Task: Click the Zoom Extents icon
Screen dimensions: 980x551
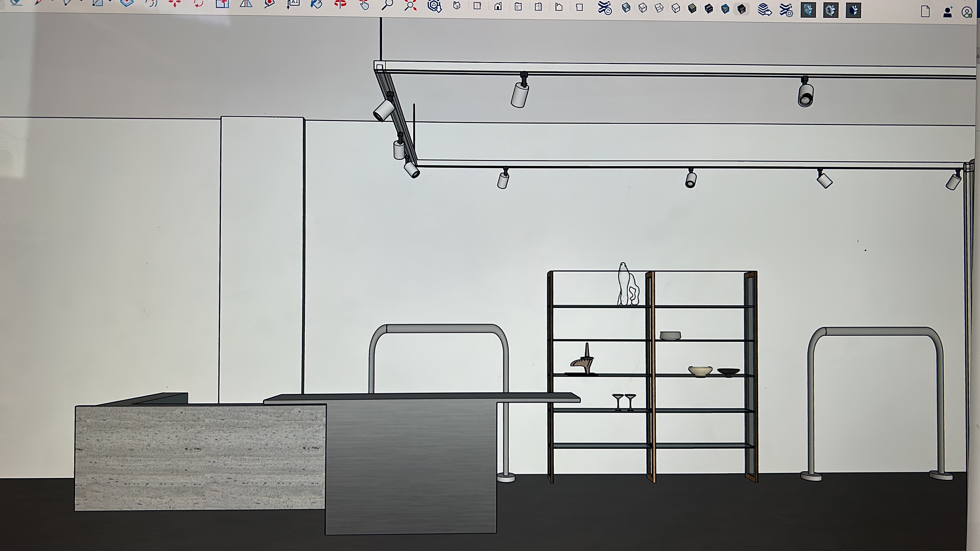Action: pyautogui.click(x=410, y=5)
